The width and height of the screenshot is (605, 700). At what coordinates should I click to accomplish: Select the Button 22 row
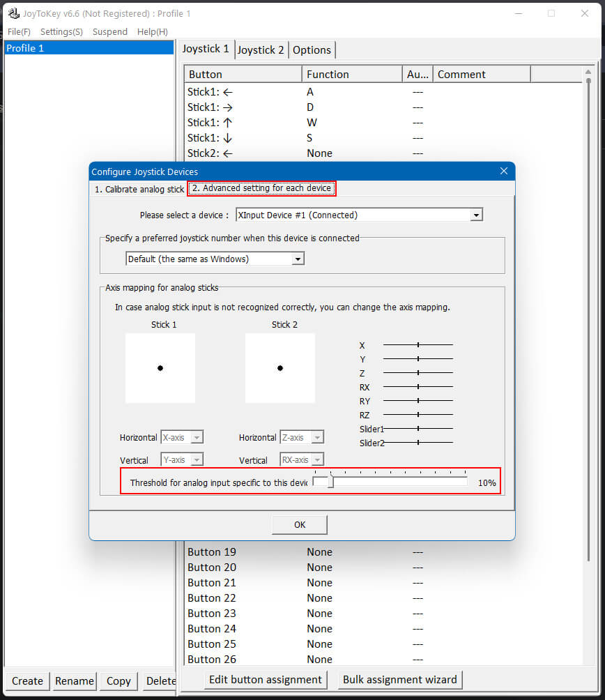click(x=384, y=598)
